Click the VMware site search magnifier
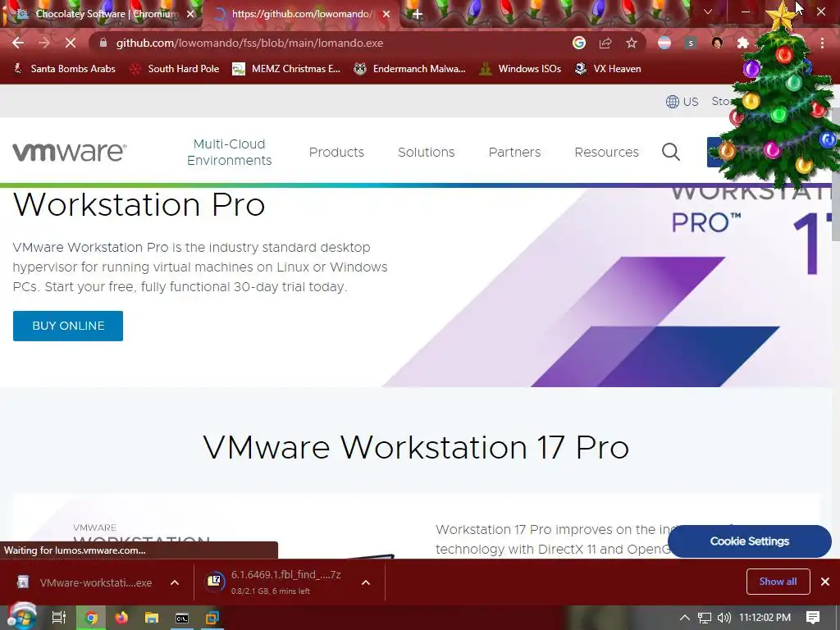Viewport: 840px width, 630px height. (671, 152)
